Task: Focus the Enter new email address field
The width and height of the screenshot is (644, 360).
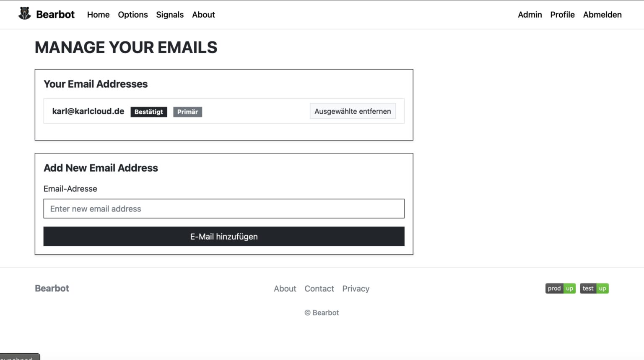Action: click(224, 209)
